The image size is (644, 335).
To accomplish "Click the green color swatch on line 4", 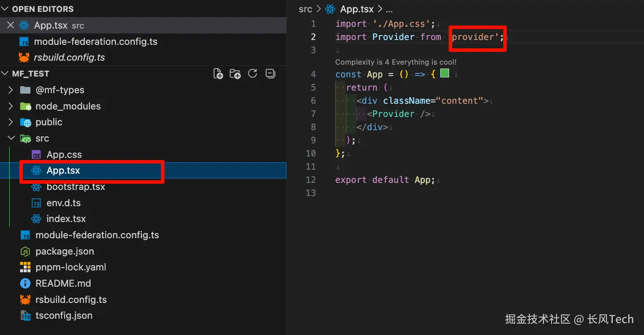I will click(x=445, y=73).
